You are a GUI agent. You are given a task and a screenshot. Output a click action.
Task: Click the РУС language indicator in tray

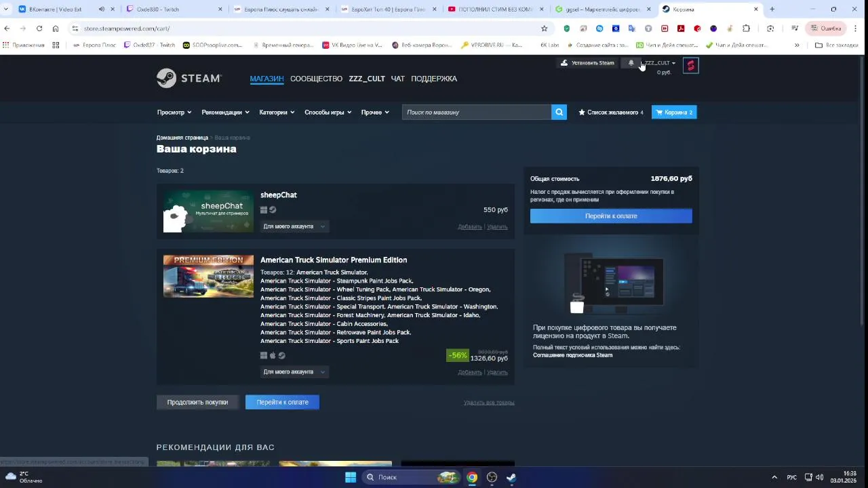point(791,477)
